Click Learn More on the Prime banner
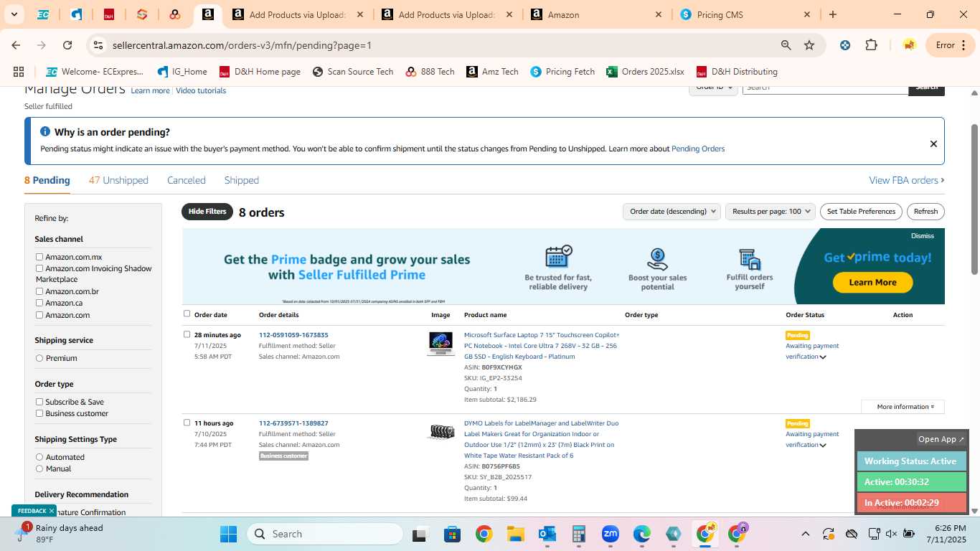Image resolution: width=980 pixels, height=551 pixels. pos(872,282)
